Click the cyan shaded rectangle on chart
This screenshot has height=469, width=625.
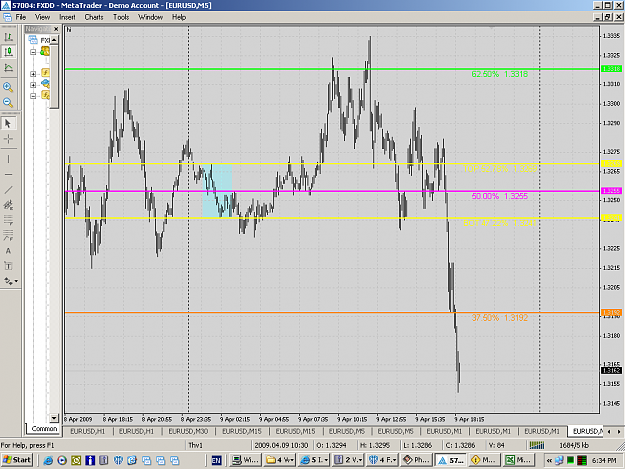pyautogui.click(x=217, y=191)
